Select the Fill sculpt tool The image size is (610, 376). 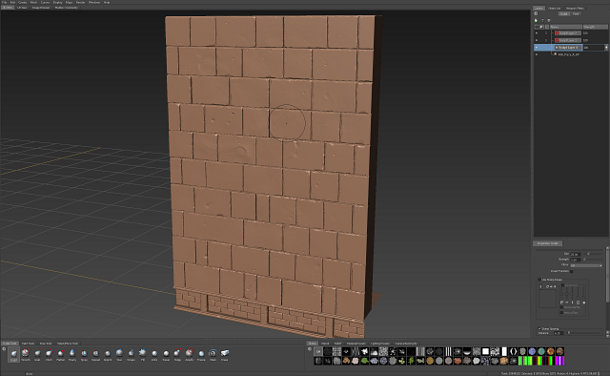tap(142, 354)
